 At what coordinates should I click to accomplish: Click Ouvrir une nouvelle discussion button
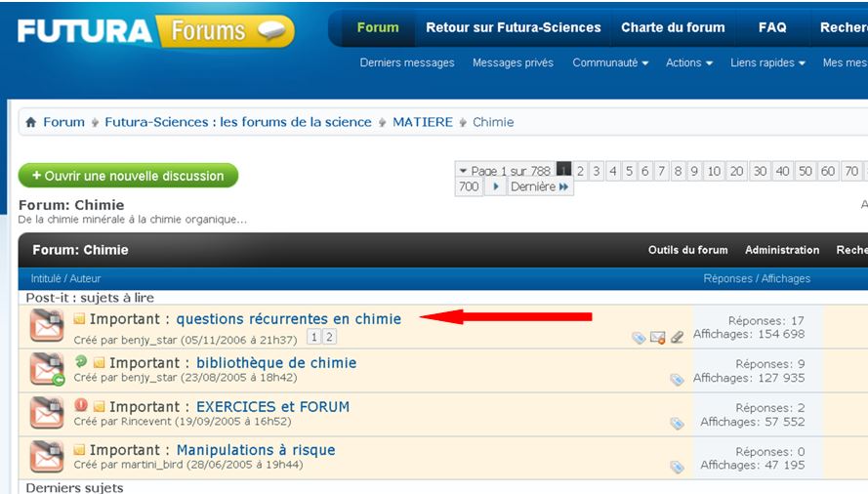(129, 176)
